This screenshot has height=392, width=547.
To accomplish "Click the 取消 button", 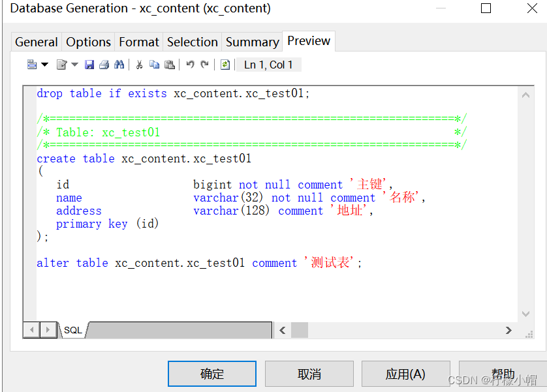I will point(309,374).
